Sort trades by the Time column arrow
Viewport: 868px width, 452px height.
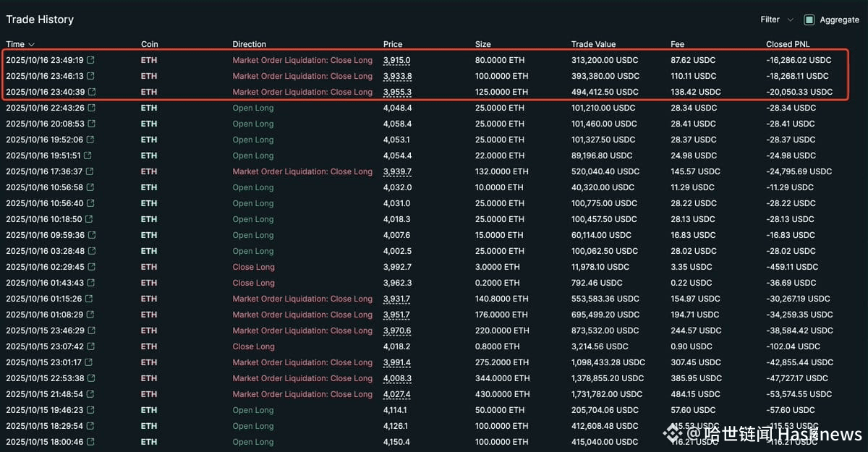pos(31,45)
